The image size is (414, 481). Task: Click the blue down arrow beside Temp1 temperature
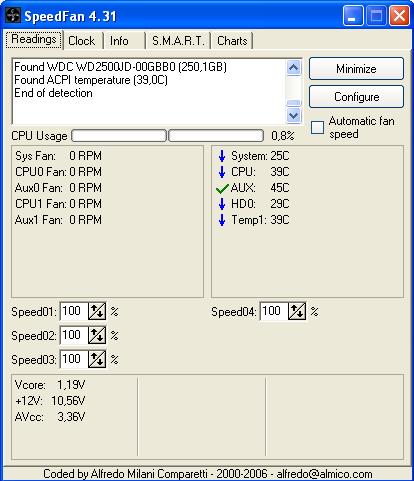(222, 220)
